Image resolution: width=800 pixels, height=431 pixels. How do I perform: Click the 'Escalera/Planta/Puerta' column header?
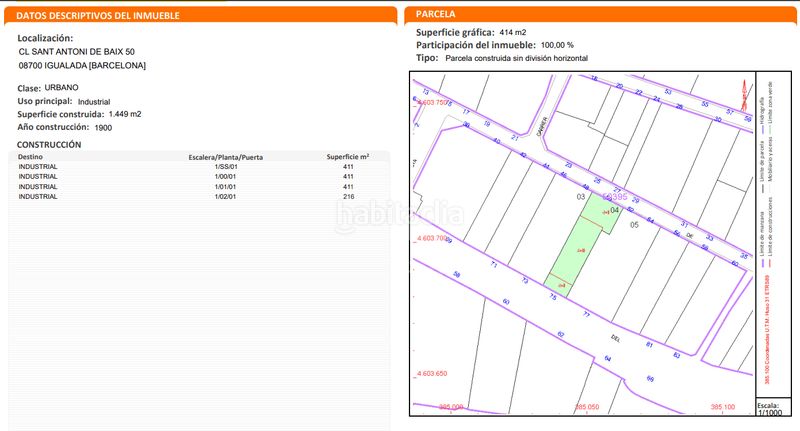click(226, 157)
